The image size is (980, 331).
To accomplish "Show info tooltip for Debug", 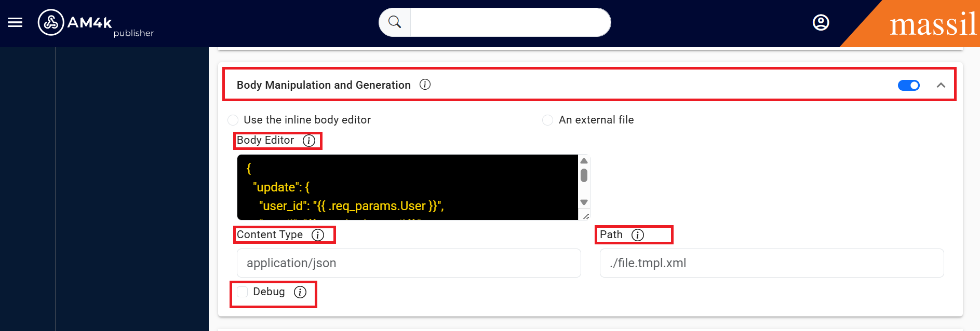I will 300,292.
